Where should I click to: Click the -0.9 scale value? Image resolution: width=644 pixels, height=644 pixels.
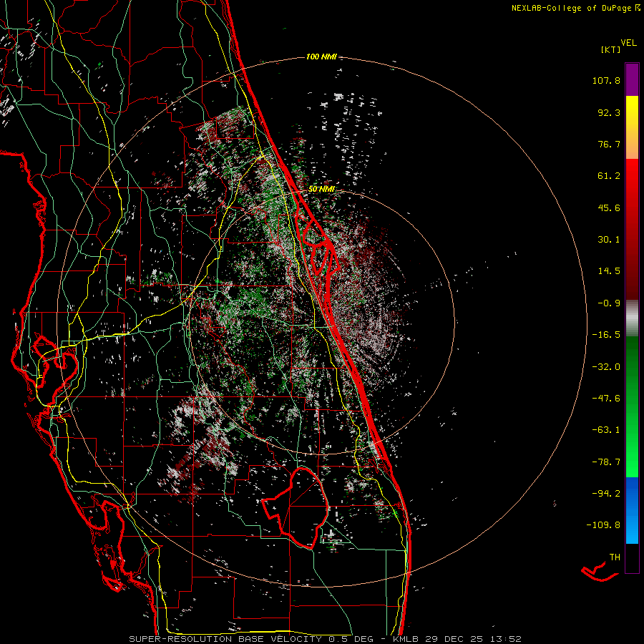(x=609, y=303)
